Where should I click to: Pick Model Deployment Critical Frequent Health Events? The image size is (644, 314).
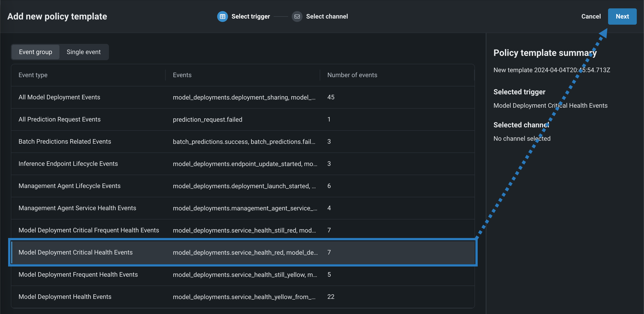89,230
